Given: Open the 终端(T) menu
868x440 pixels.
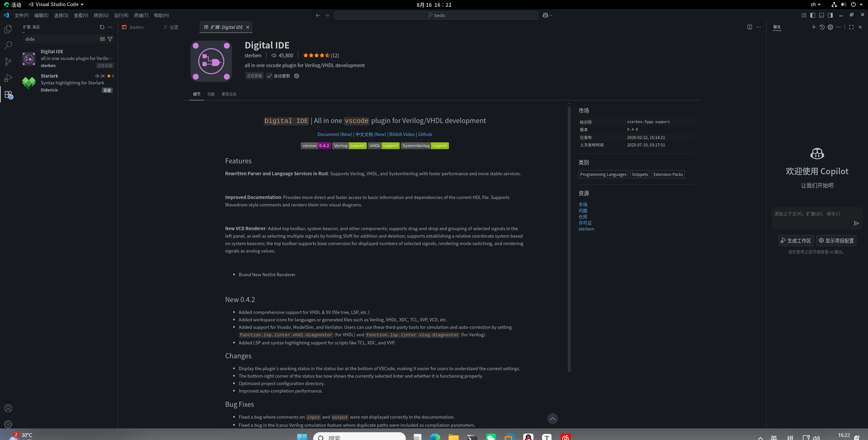Looking at the screenshot, I should 141,15.
